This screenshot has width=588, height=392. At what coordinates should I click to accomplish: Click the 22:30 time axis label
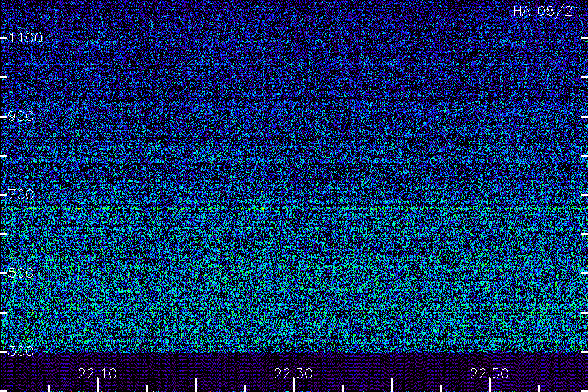[293, 374]
